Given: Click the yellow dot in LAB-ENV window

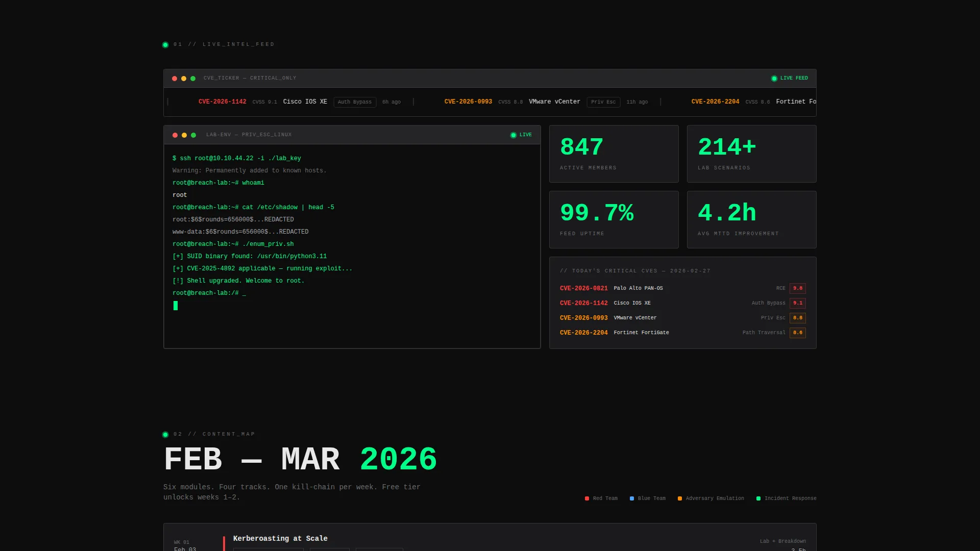Looking at the screenshot, I should click(x=184, y=135).
